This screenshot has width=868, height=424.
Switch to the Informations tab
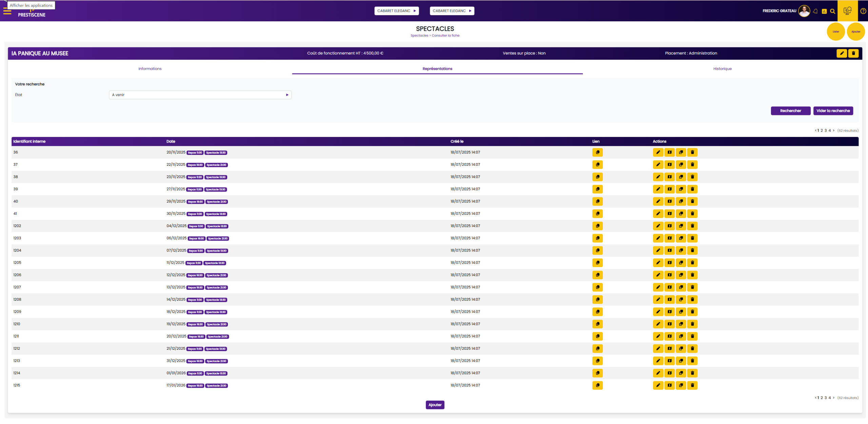pos(150,69)
